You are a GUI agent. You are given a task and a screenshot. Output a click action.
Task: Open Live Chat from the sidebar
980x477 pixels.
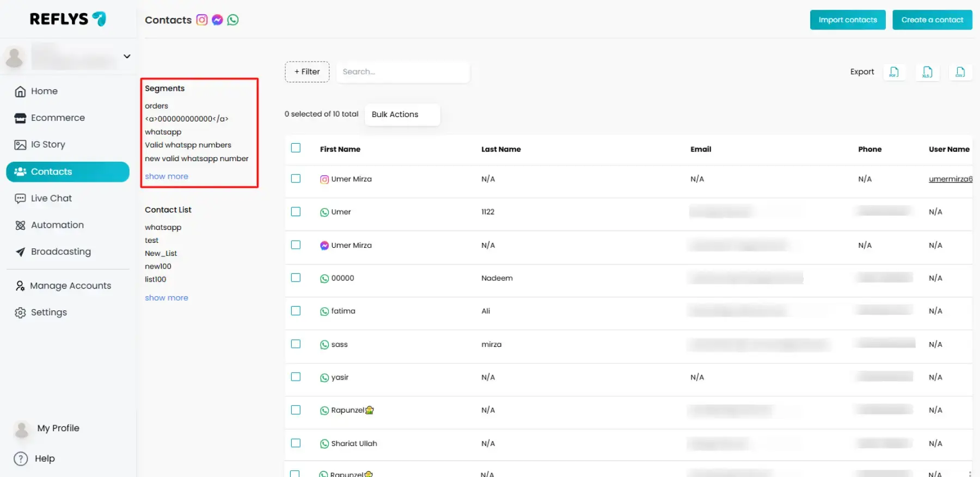coord(51,198)
